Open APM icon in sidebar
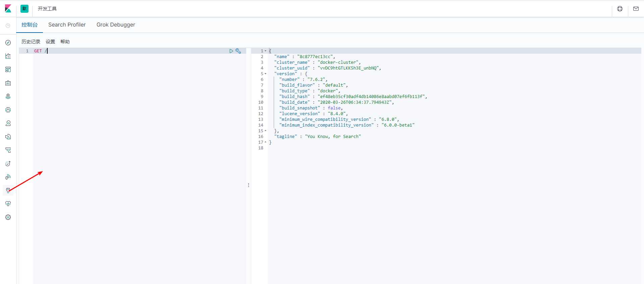Image resolution: width=644 pixels, height=284 pixels. pos(8,150)
